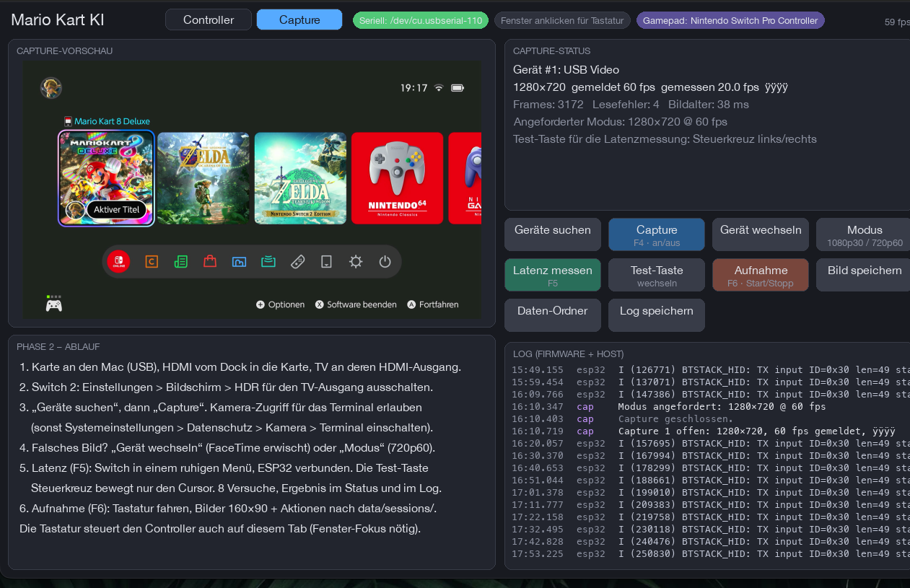Open the Controllers icon in the dock
Image resolution: width=910 pixels, height=588 pixels.
(297, 262)
